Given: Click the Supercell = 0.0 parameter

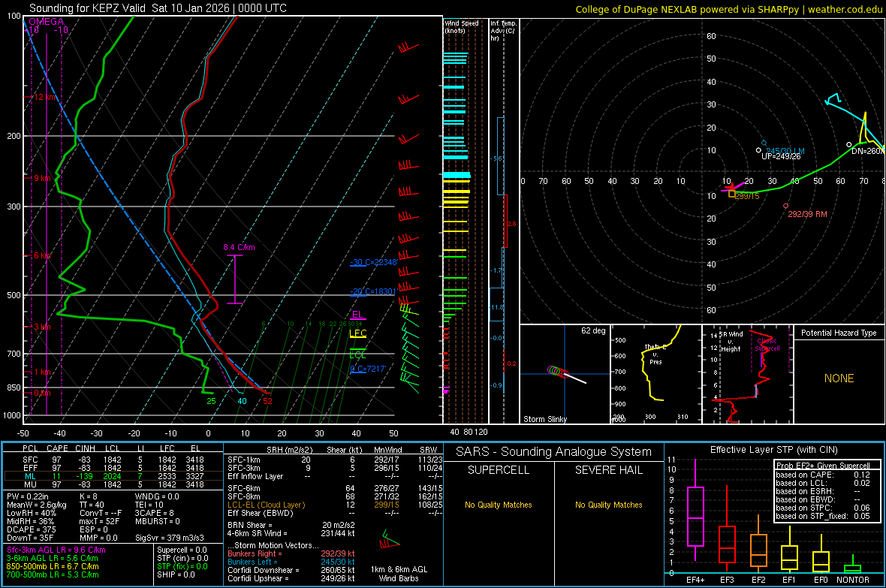Looking at the screenshot, I should pos(182,550).
